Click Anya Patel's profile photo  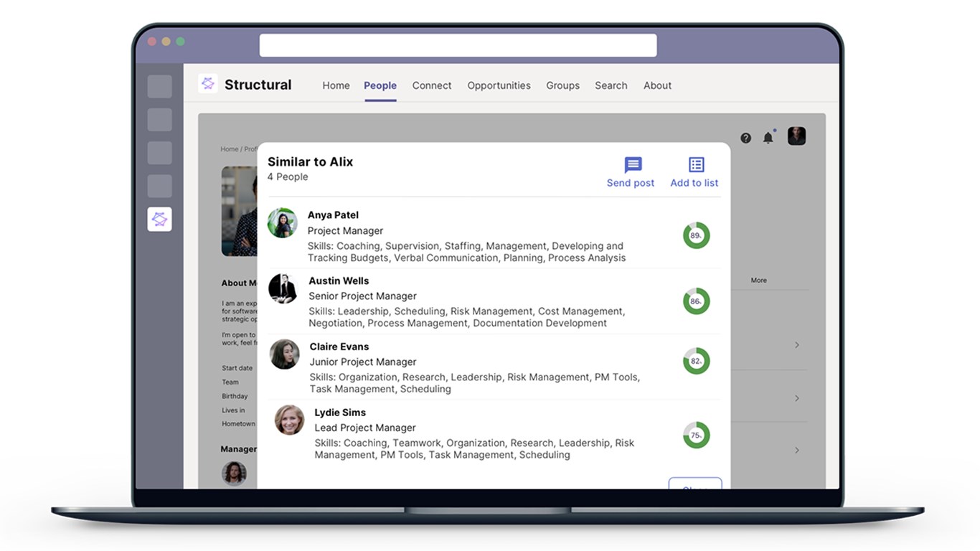tap(283, 223)
